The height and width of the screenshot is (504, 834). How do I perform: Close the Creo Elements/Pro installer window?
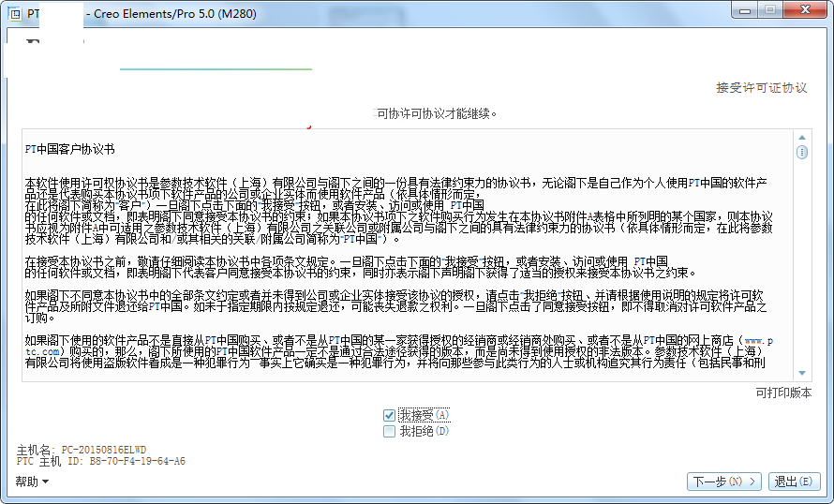click(805, 9)
